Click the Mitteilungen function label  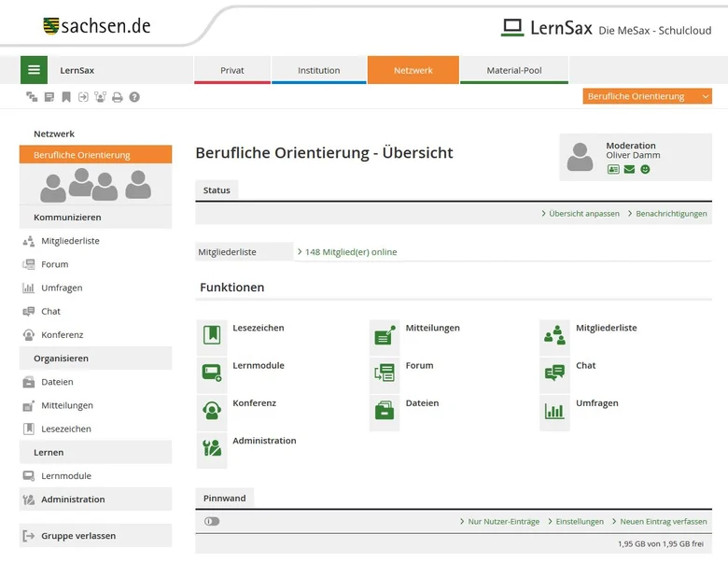click(x=433, y=328)
